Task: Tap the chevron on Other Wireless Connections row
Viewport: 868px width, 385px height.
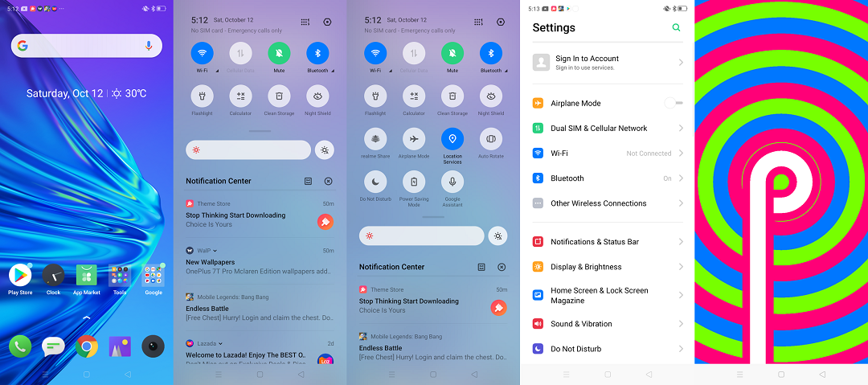Action: 681,203
